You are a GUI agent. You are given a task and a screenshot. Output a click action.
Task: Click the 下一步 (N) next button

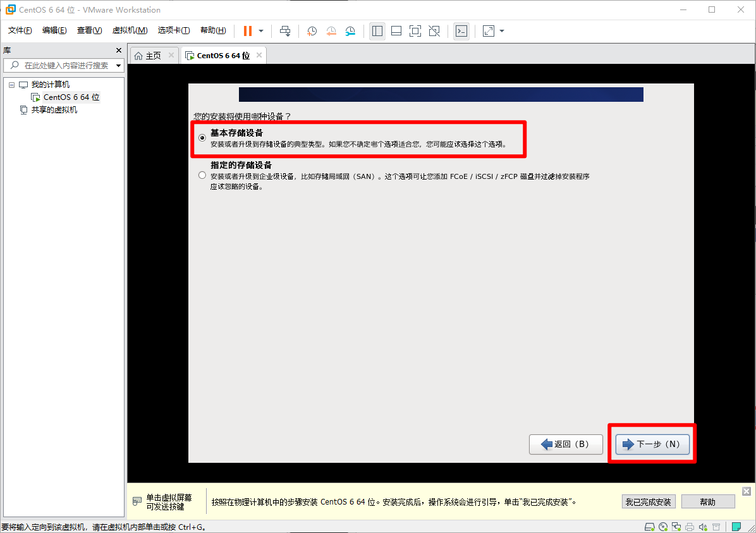(x=652, y=444)
